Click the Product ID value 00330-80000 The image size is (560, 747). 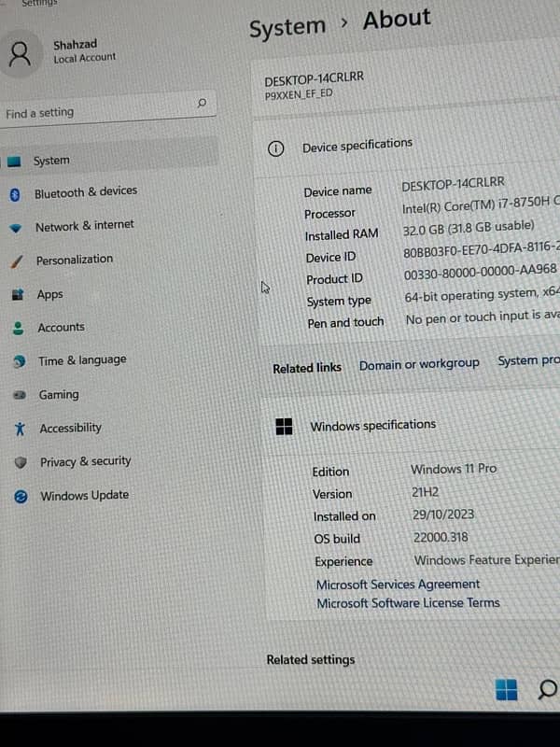[x=480, y=273]
